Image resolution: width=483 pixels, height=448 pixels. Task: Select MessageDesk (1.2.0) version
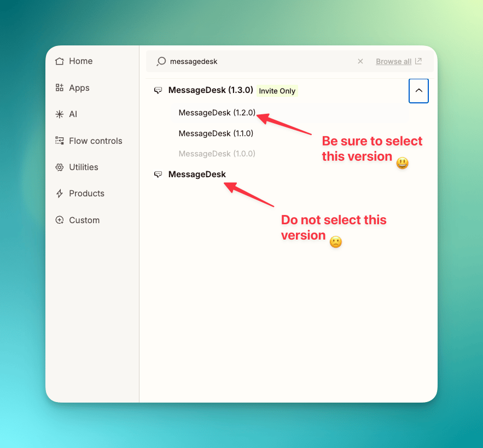(x=217, y=113)
